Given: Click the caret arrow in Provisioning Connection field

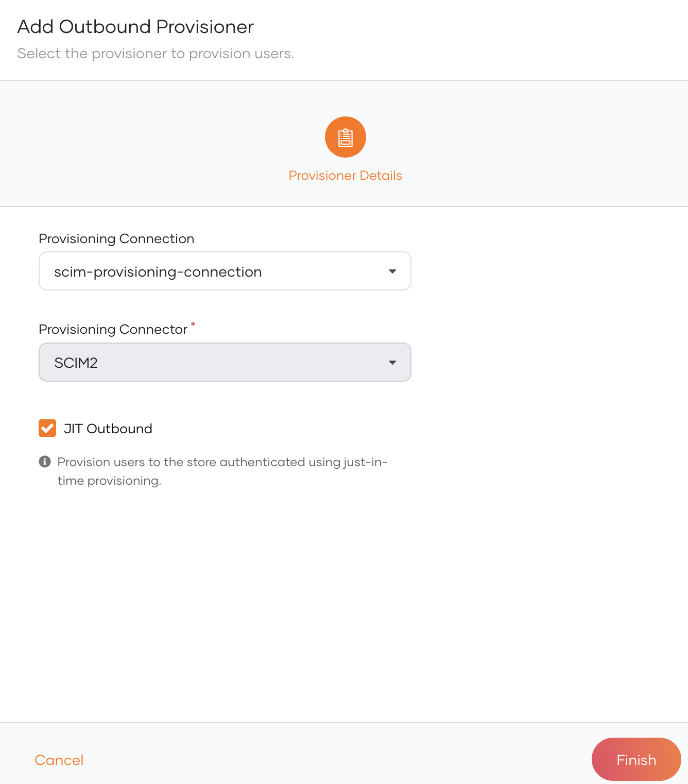Looking at the screenshot, I should pyautogui.click(x=392, y=271).
